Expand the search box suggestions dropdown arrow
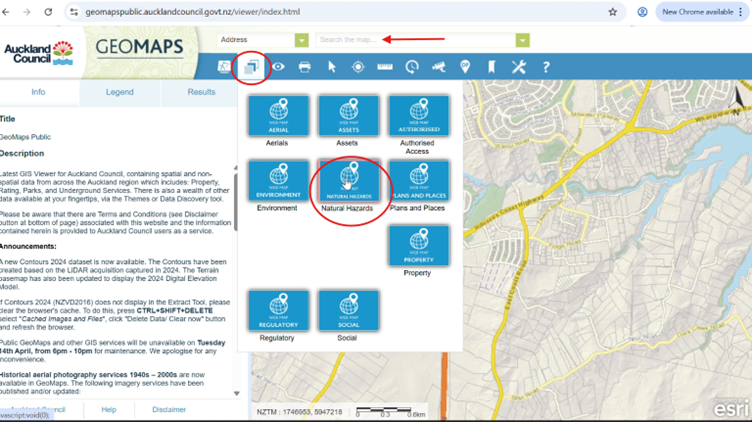Screen dimensions: 752x422 click(523, 40)
